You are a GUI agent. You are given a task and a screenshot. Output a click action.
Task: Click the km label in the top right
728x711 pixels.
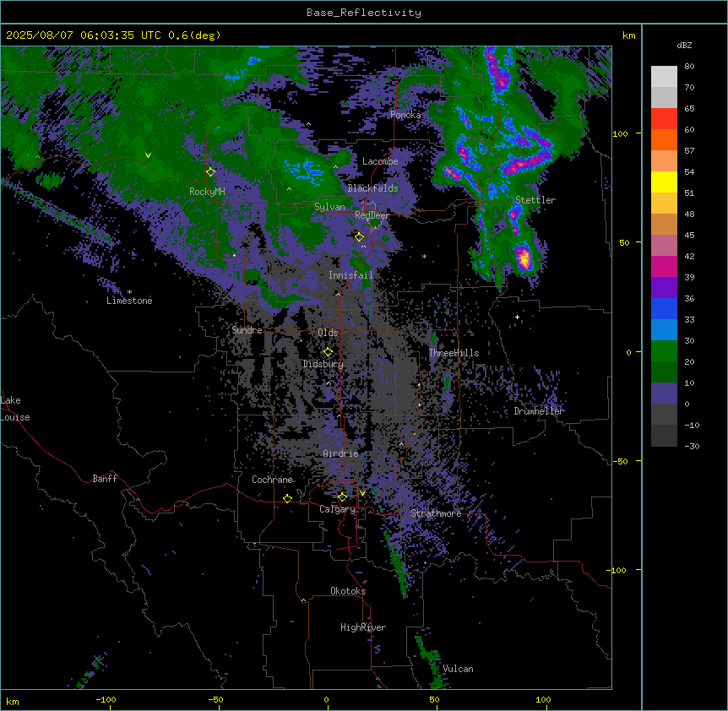pyautogui.click(x=628, y=35)
